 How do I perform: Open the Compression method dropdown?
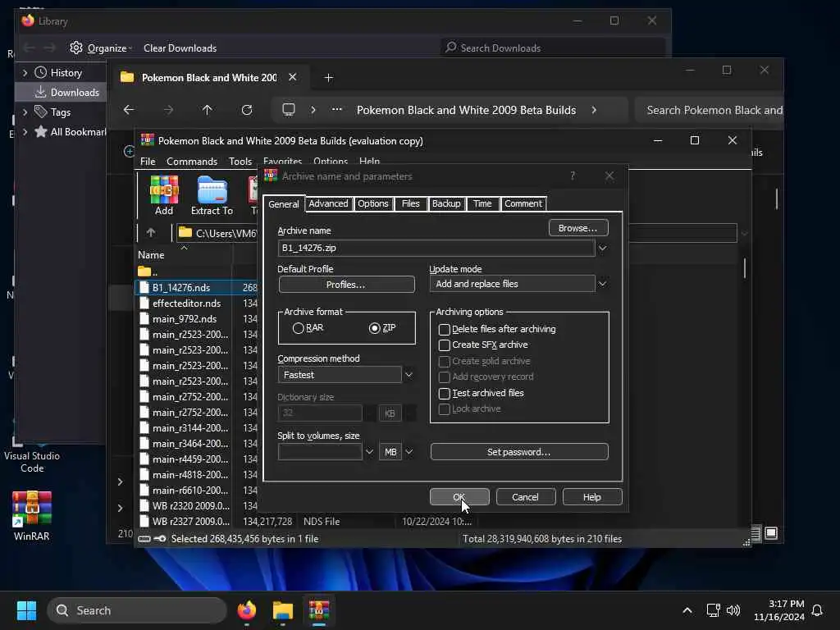pyautogui.click(x=409, y=374)
